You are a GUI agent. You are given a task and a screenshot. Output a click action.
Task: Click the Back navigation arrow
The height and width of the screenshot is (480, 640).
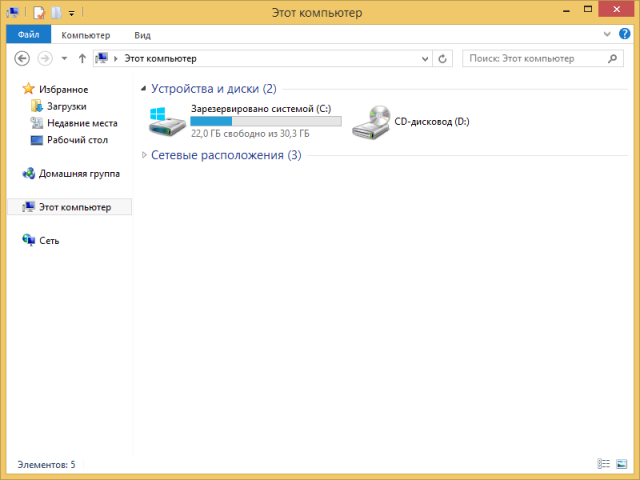pos(22,59)
